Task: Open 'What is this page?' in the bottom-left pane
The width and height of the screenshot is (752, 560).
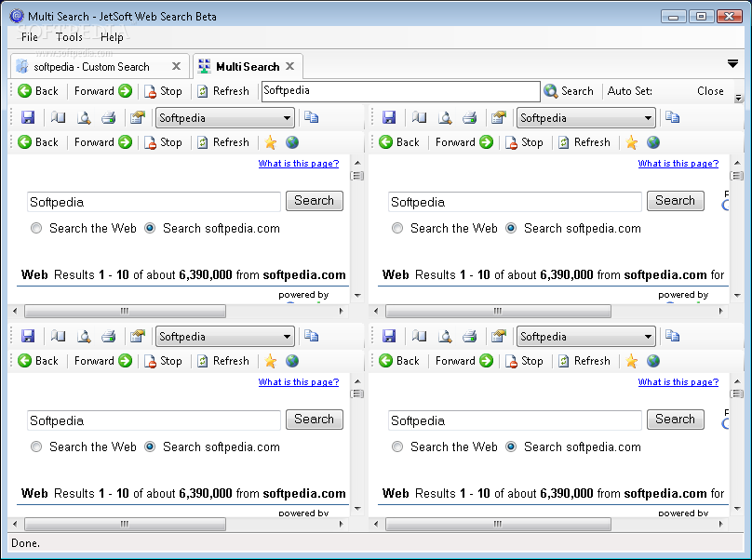Action: 299,382
